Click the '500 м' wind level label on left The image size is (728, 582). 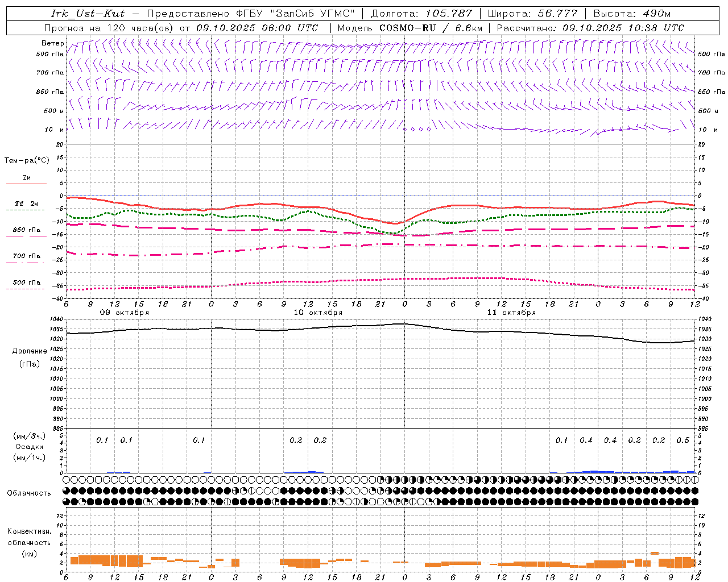(x=54, y=111)
